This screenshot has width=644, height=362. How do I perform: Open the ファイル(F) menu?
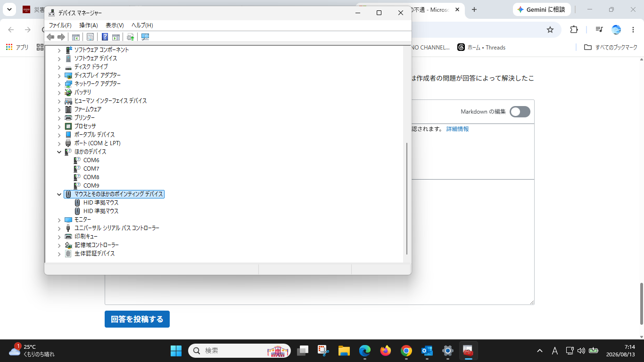[x=60, y=25]
